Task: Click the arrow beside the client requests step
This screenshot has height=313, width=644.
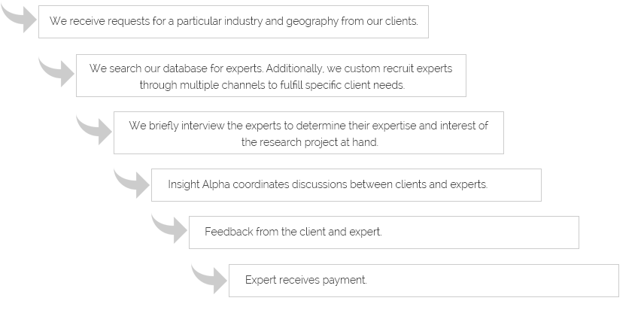Action: coord(20,17)
